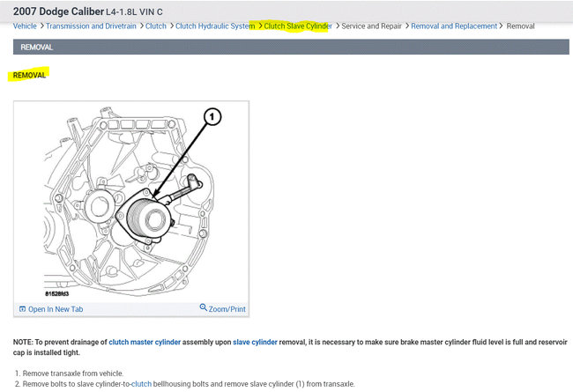Click the 2007 Dodge Caliber vehicle title
This screenshot has height=392, width=573.
pyautogui.click(x=58, y=11)
